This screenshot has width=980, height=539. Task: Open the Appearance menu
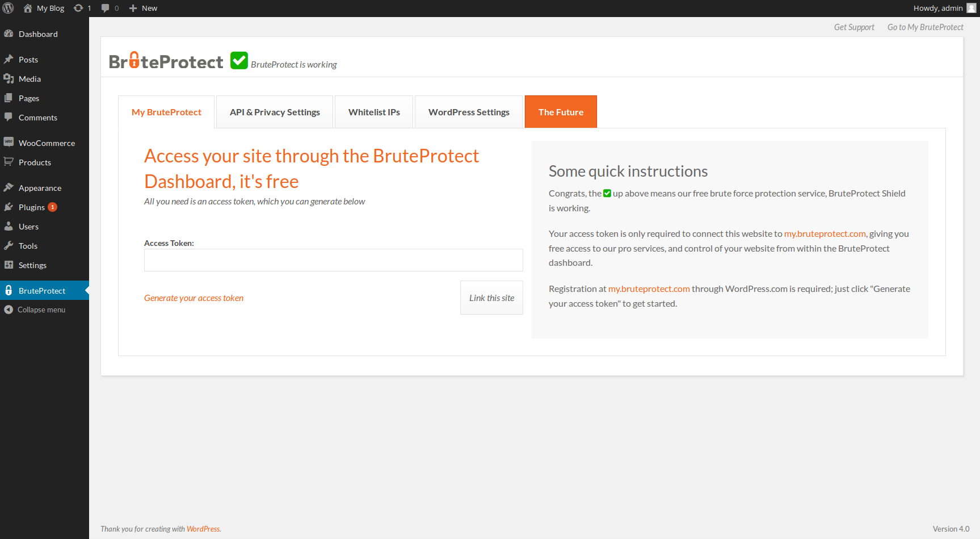pyautogui.click(x=44, y=188)
